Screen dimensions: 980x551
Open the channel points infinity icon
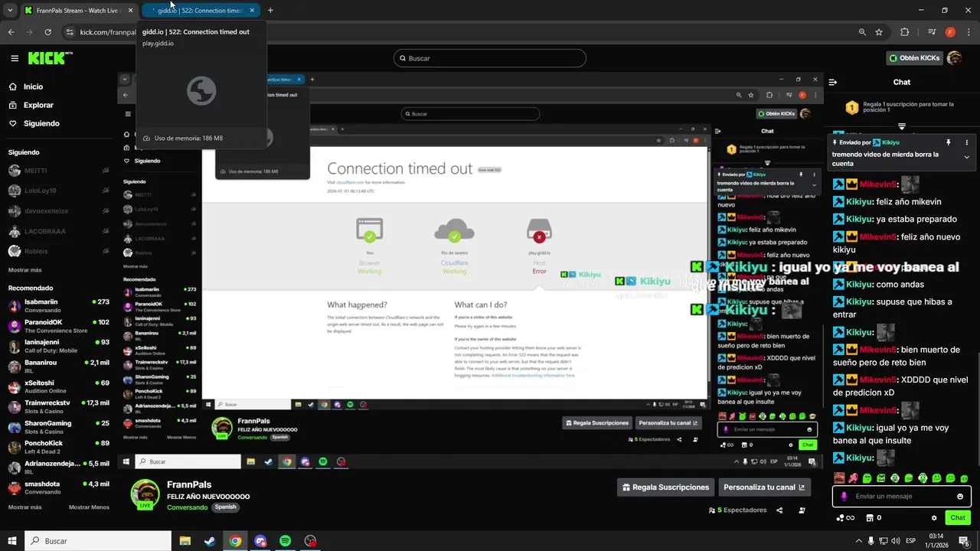pyautogui.click(x=846, y=518)
